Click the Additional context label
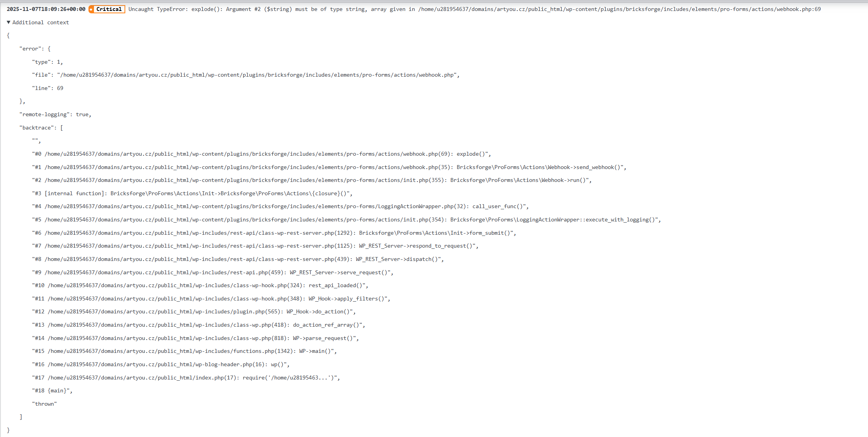The image size is (868, 437). pyautogui.click(x=40, y=22)
